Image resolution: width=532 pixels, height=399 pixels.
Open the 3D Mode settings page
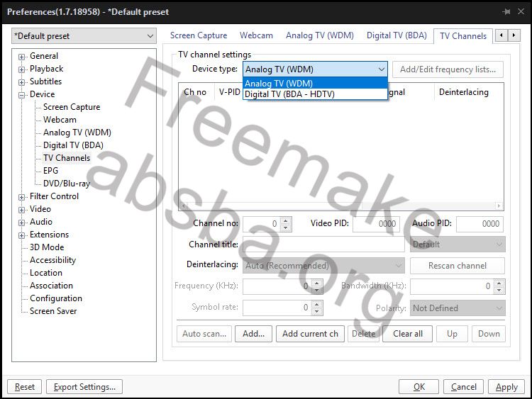(47, 247)
